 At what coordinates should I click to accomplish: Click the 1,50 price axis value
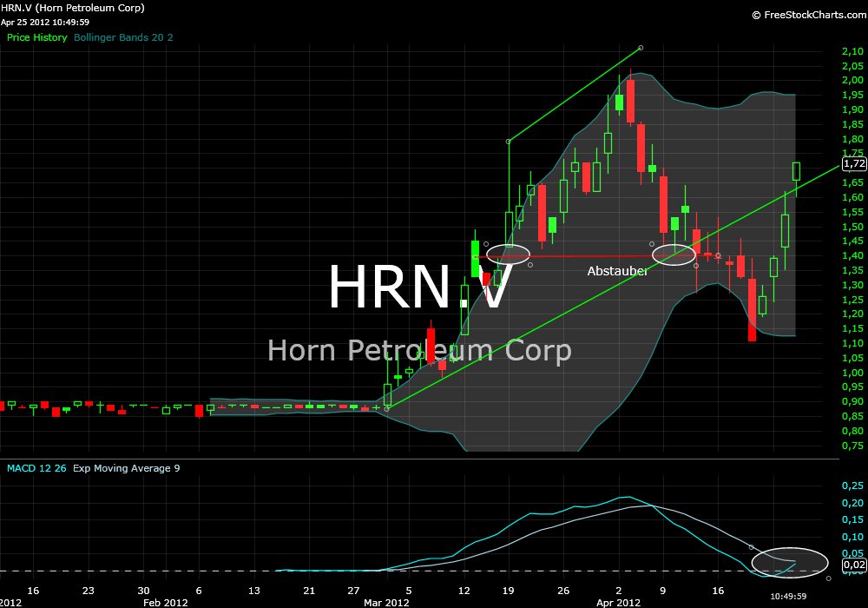coord(852,227)
